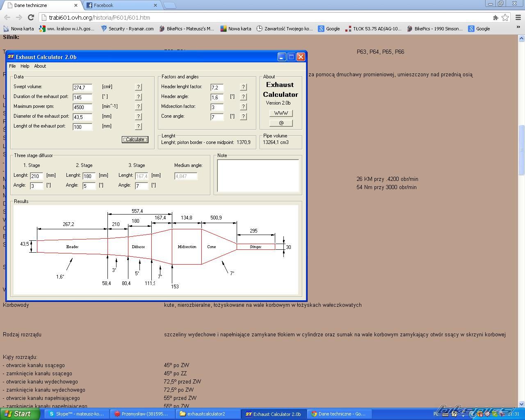Screen dimensions: 525x420
Task: Open Chrome wrench settings menu
Action: pos(518,17)
